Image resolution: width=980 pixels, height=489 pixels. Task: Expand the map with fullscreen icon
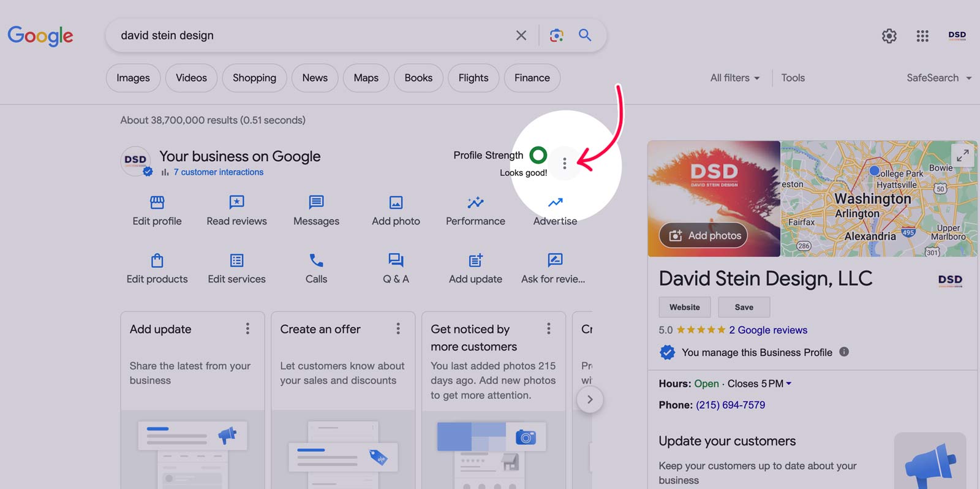(x=963, y=156)
